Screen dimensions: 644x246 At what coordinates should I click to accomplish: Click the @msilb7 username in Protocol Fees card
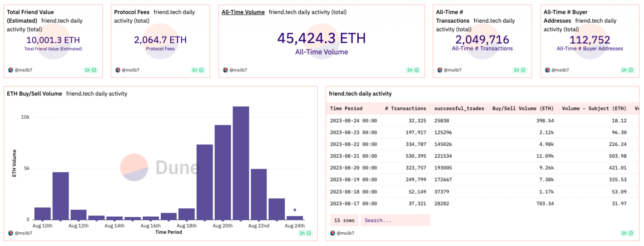pyautogui.click(x=131, y=70)
